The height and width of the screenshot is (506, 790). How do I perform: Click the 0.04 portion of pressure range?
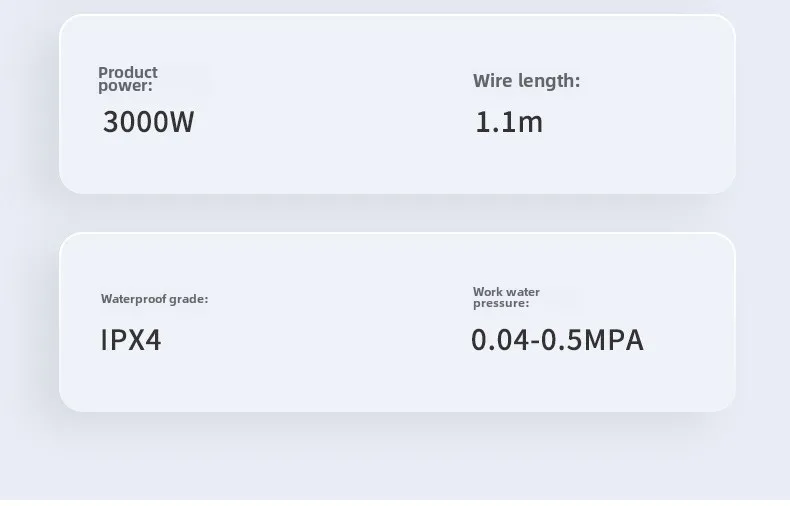click(x=500, y=340)
